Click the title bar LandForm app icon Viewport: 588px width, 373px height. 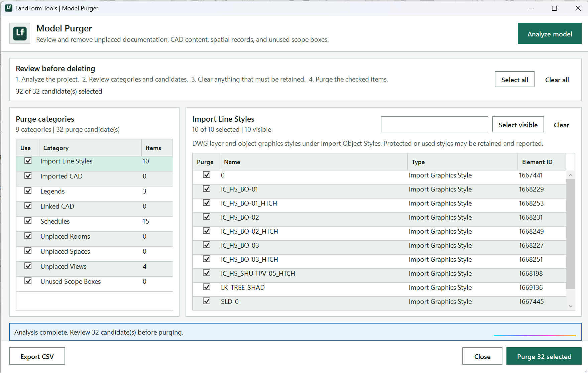(9, 8)
